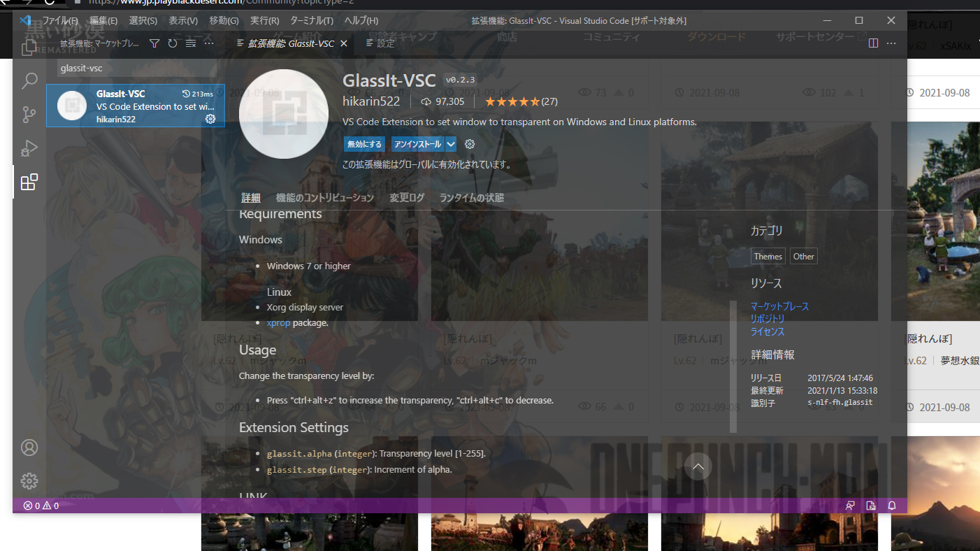Open the 編集(E) menu
Screen dimensions: 980x551
coord(104,20)
